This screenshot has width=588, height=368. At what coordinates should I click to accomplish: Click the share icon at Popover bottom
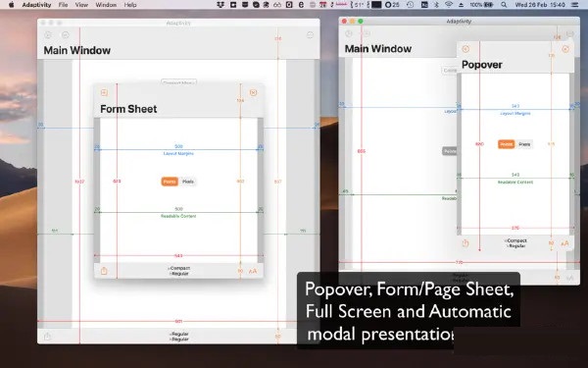tap(465, 243)
